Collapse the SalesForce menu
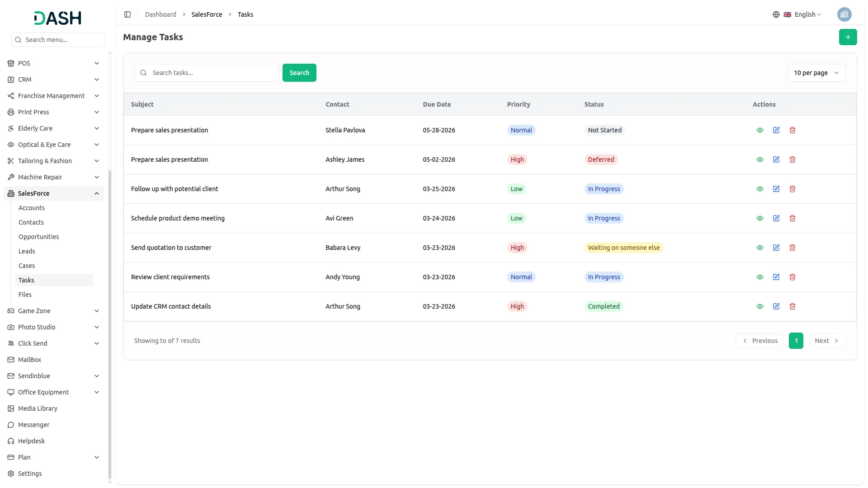This screenshot has height=488, width=868. 53,193
